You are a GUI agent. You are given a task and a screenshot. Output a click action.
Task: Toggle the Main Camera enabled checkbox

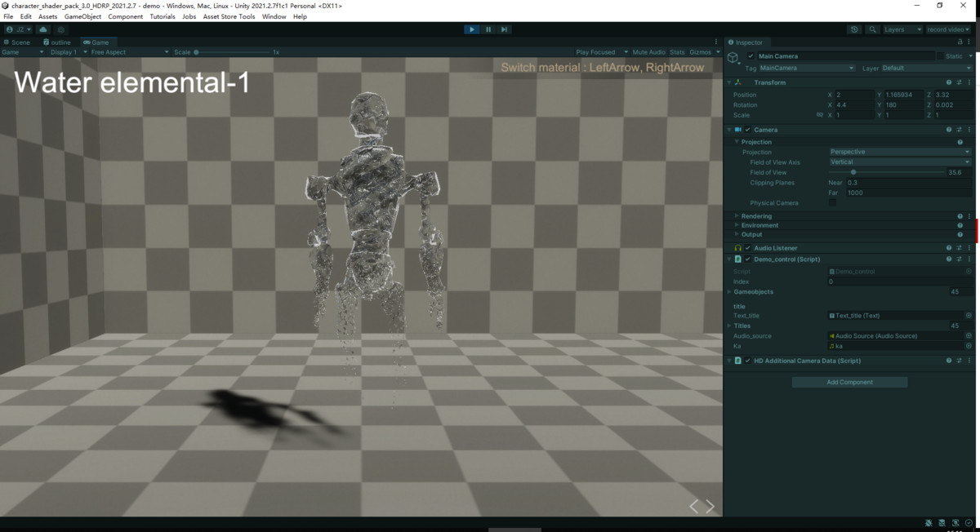[x=750, y=55]
